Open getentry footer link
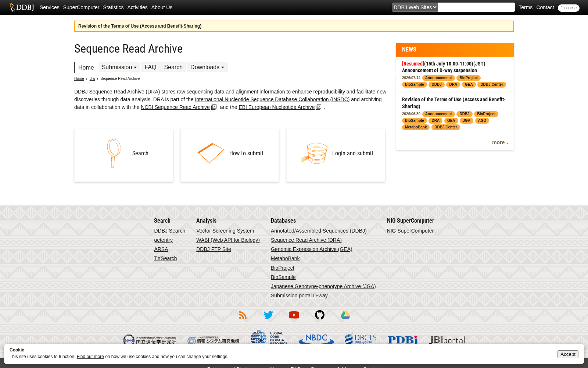Screen dimensions: 588x368 164,240
